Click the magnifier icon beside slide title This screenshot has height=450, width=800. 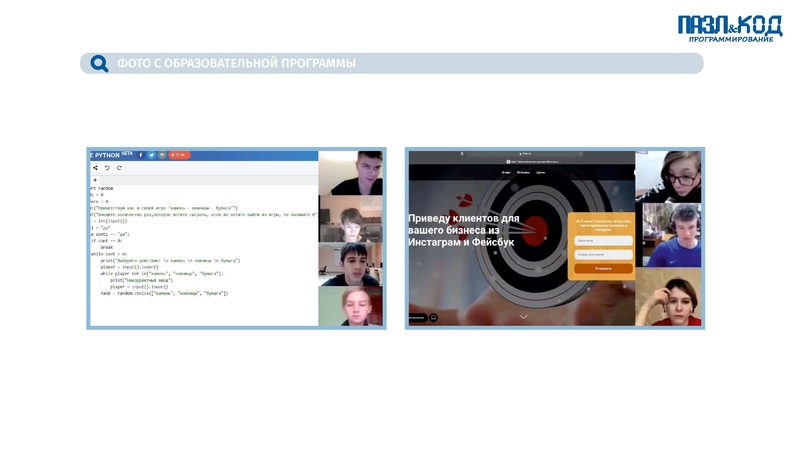click(x=99, y=64)
